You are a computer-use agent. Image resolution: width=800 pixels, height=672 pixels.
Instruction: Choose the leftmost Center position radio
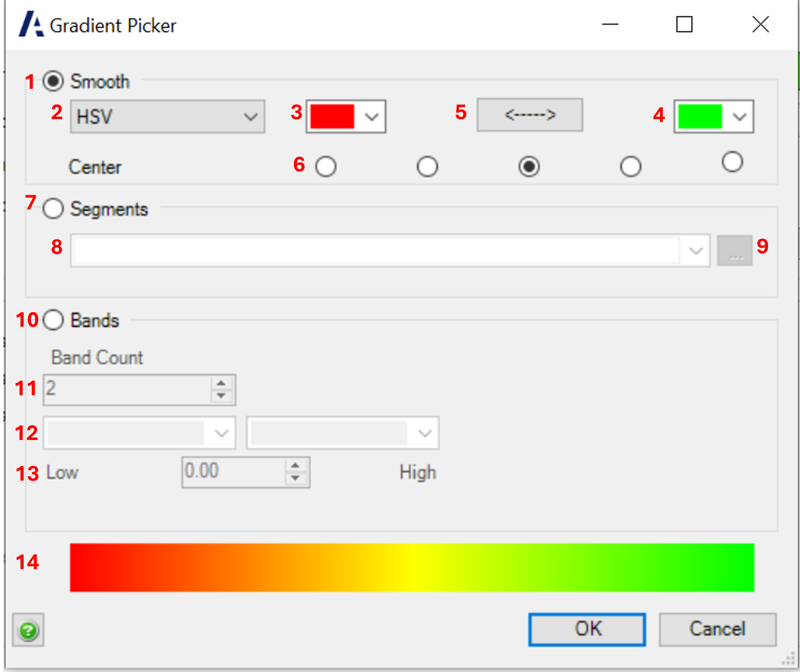coord(326,166)
